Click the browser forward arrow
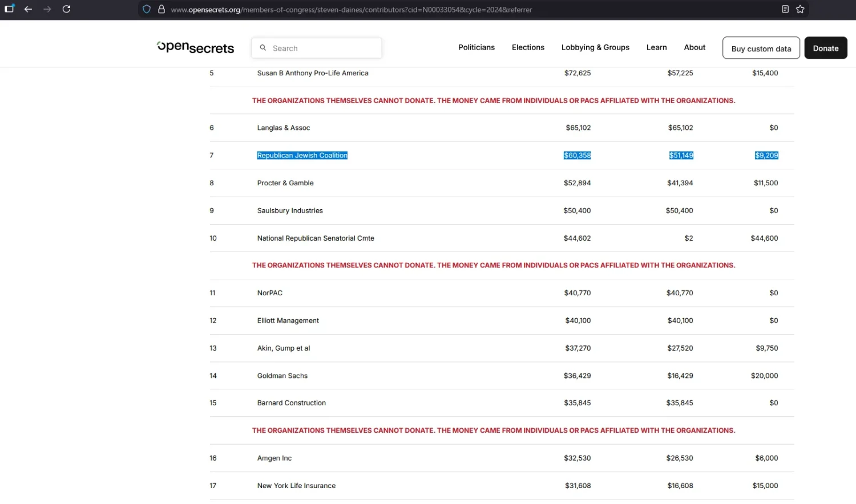This screenshot has width=856, height=504. (47, 9)
